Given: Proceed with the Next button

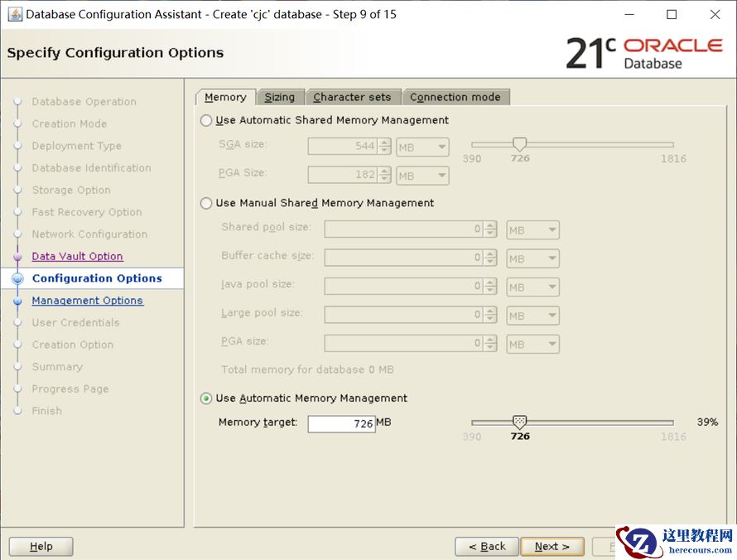Looking at the screenshot, I should 552,547.
